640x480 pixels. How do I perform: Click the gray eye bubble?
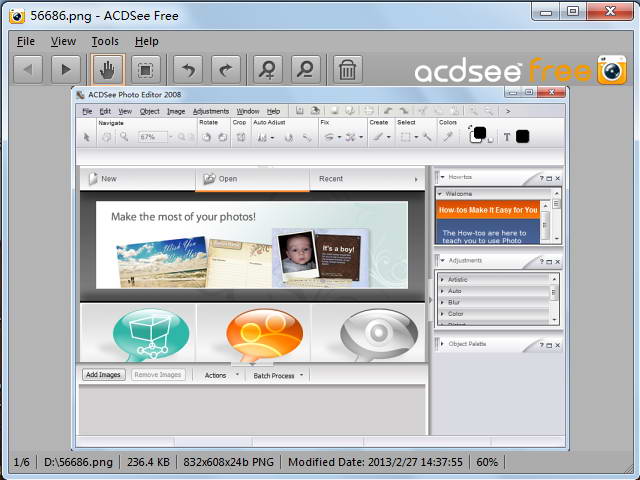pyautogui.click(x=379, y=334)
